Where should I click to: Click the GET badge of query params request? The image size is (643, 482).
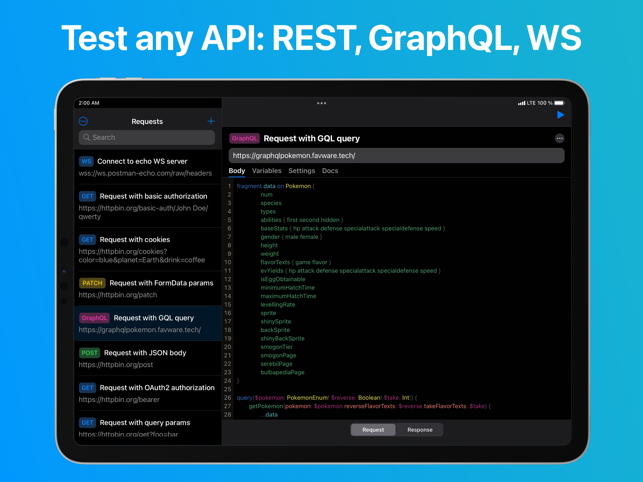click(x=87, y=423)
